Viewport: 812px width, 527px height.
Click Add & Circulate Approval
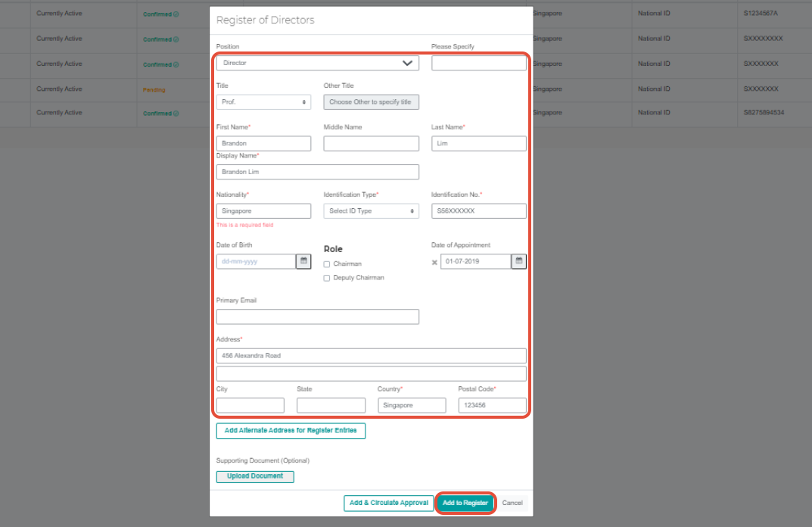(388, 502)
